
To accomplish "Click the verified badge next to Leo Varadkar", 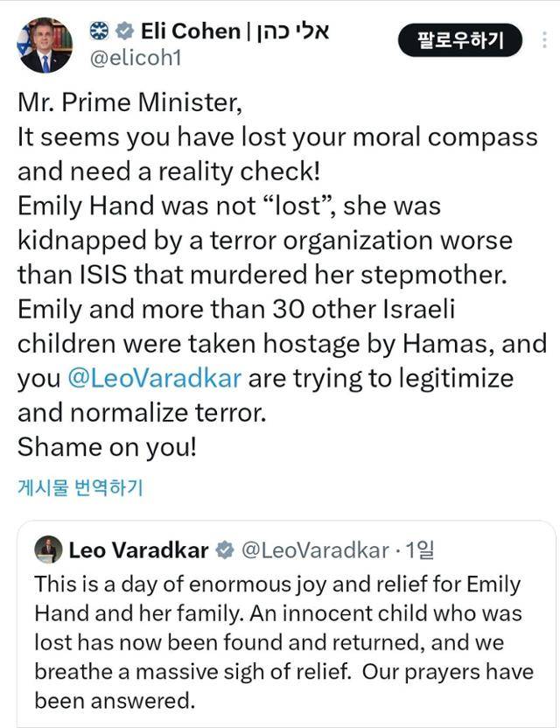I will tap(224, 550).
